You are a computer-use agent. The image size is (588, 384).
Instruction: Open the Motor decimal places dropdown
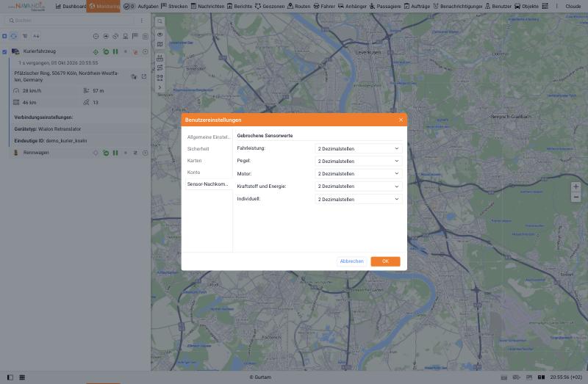pos(358,174)
